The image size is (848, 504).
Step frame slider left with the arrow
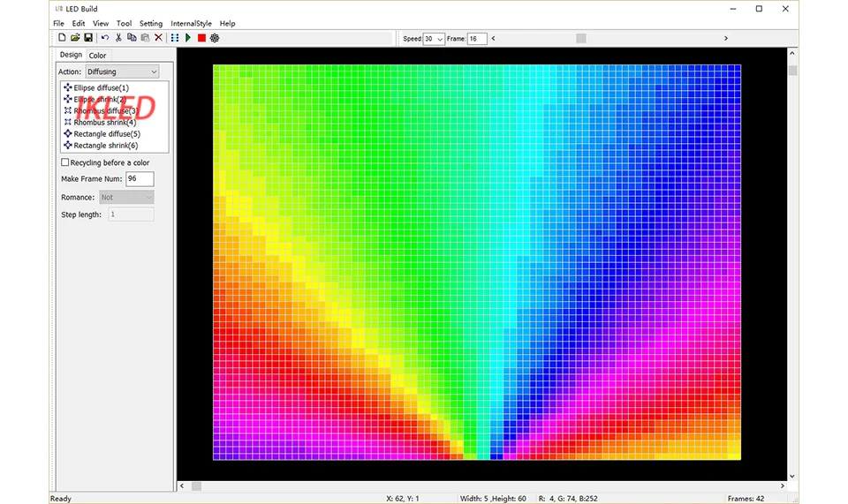point(493,38)
